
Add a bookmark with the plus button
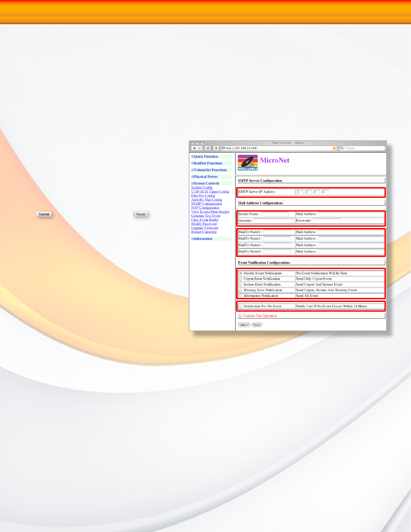[x=216, y=148]
